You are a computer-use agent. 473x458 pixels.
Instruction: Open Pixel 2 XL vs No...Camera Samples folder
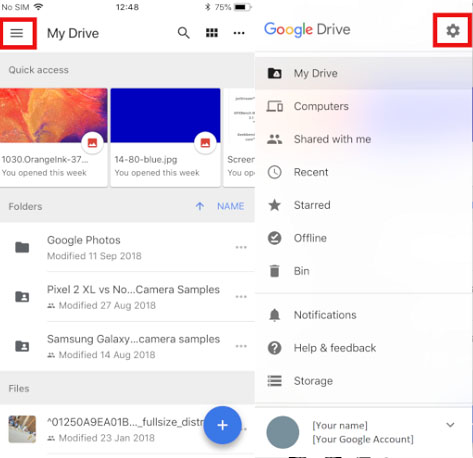tap(133, 289)
